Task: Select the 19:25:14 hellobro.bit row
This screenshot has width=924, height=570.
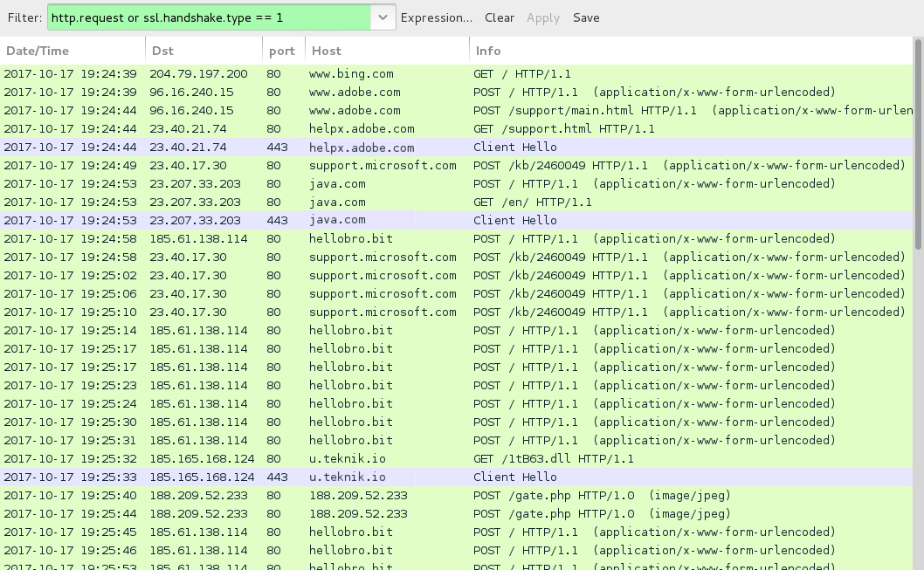Action: [456, 330]
